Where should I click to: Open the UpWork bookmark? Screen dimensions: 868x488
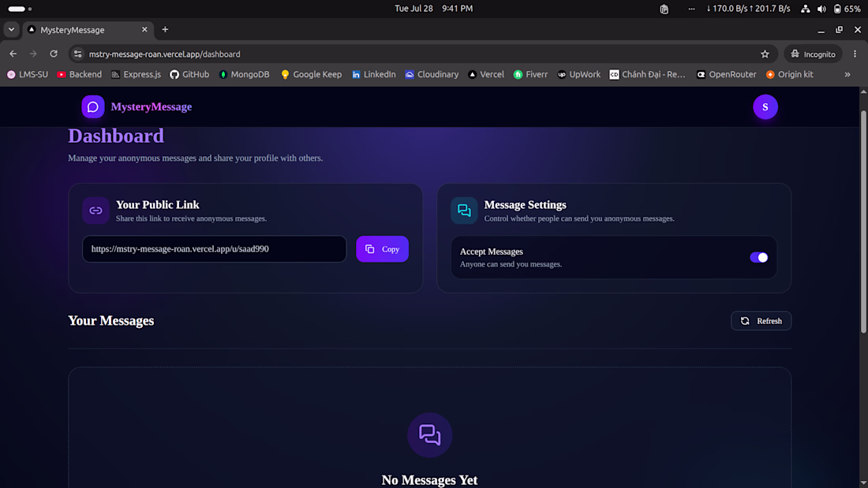click(x=578, y=74)
